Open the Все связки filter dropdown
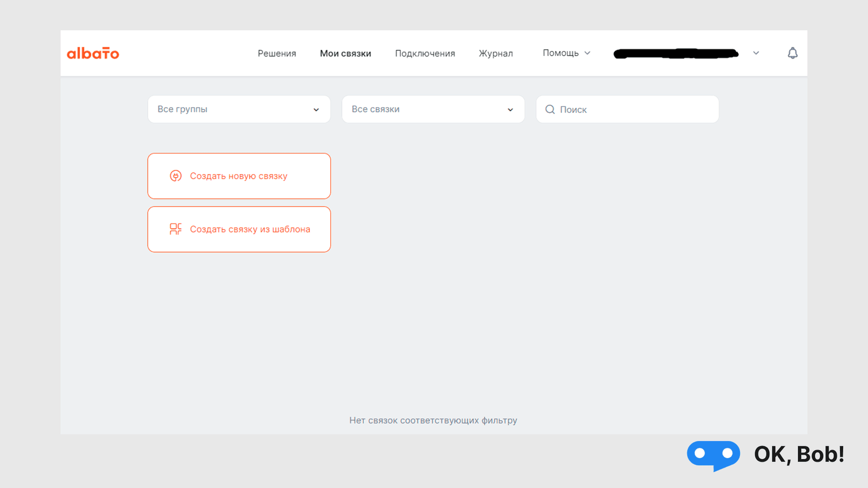The image size is (868, 488). tap(433, 110)
